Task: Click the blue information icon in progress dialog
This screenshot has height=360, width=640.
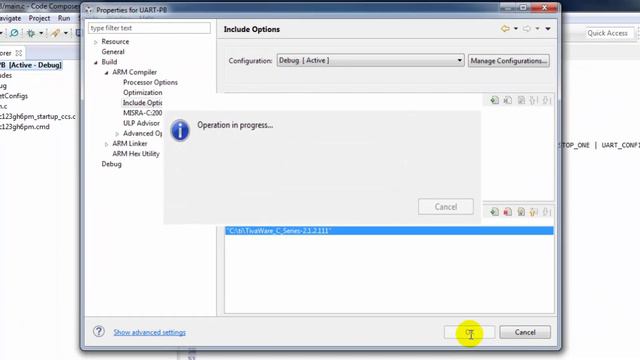Action: 180,131
